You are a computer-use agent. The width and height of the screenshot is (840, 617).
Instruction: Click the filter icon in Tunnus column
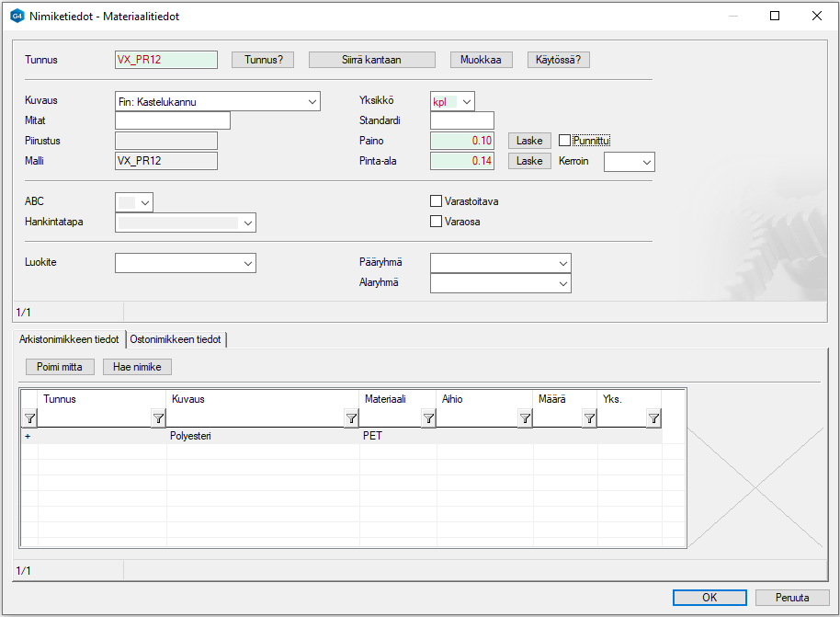(157, 418)
